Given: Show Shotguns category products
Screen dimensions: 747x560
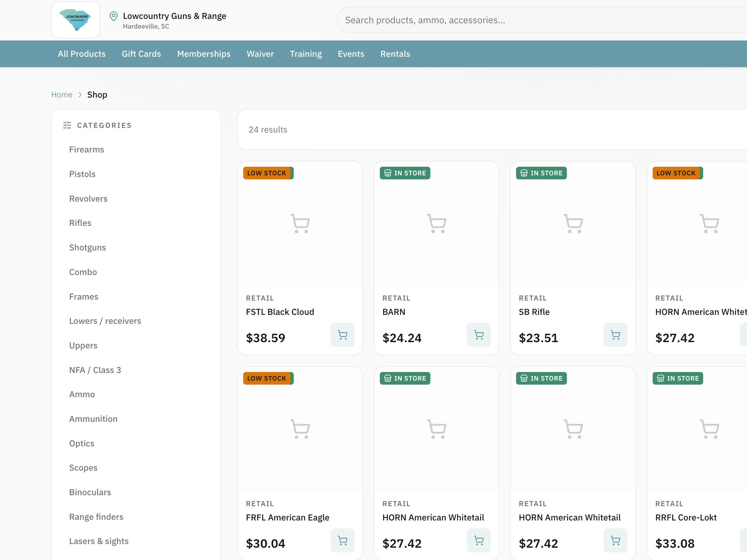Looking at the screenshot, I should coord(88,248).
